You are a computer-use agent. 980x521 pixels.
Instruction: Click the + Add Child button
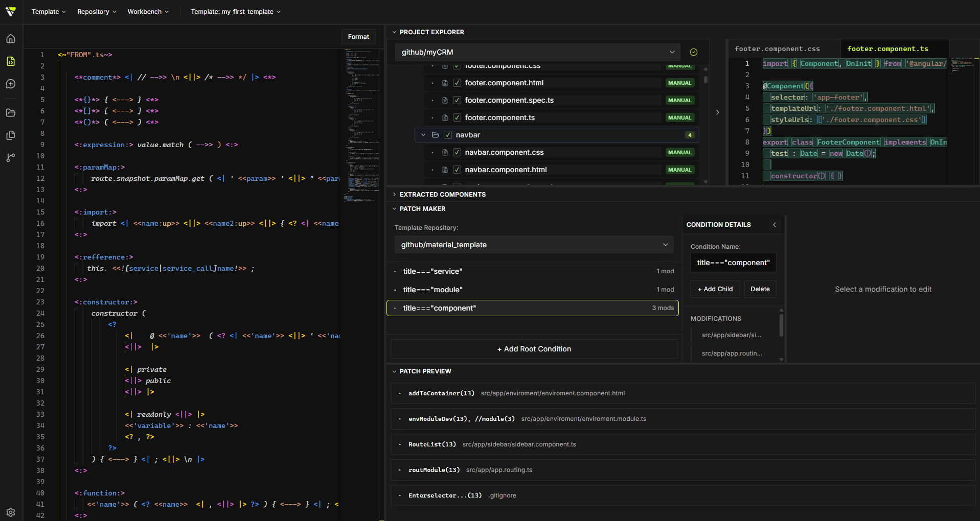pyautogui.click(x=716, y=289)
